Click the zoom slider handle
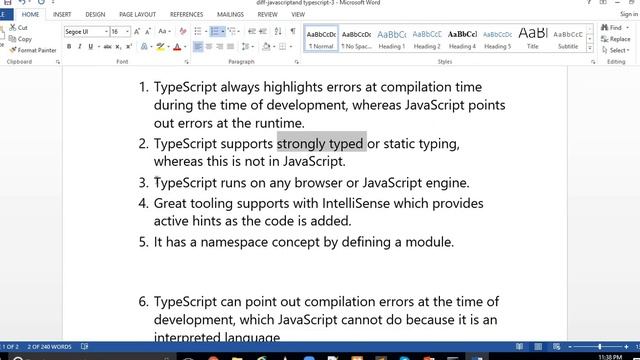The image size is (640, 360). point(600,347)
